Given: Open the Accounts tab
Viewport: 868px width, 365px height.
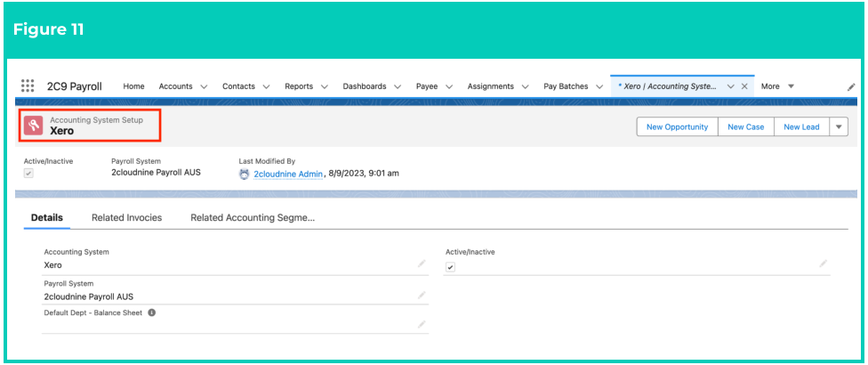Looking at the screenshot, I should coord(175,86).
